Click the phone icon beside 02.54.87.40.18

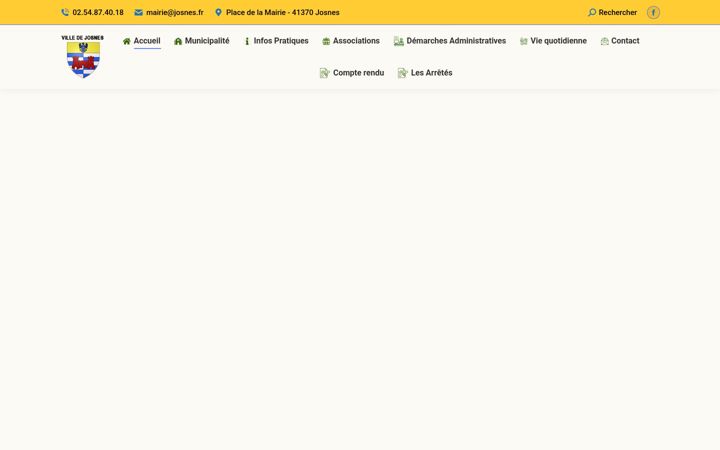point(65,12)
